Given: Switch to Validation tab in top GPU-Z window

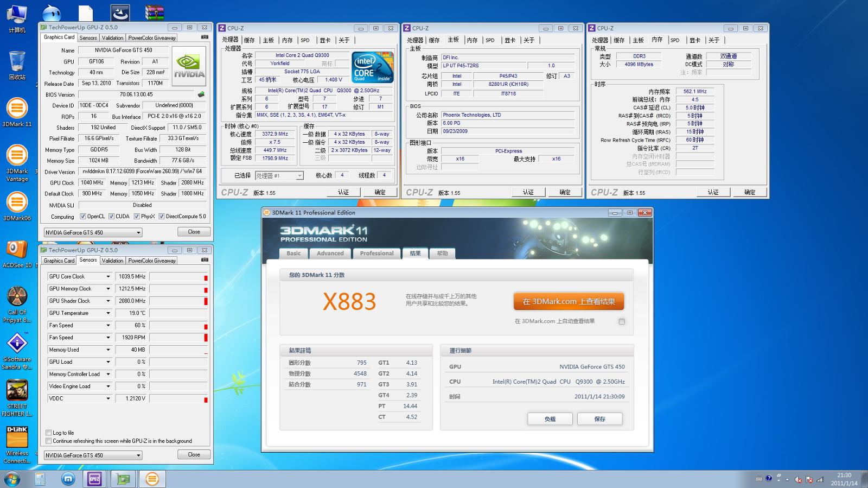Looking at the screenshot, I should (112, 38).
